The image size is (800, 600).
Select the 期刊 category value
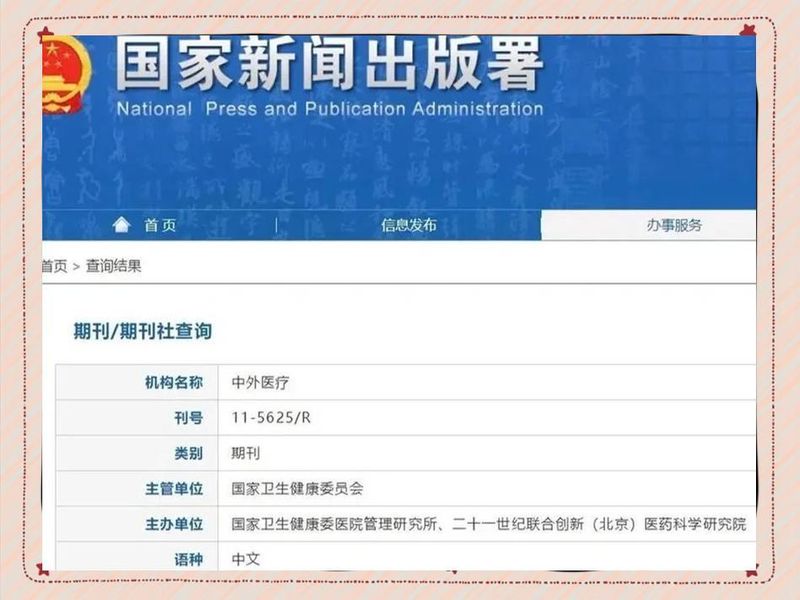[245, 453]
